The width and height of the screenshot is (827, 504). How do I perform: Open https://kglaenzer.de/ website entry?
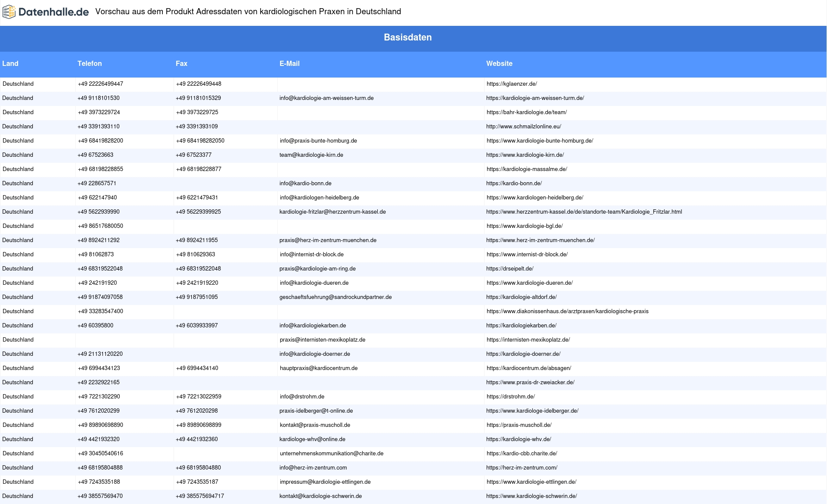(512, 84)
